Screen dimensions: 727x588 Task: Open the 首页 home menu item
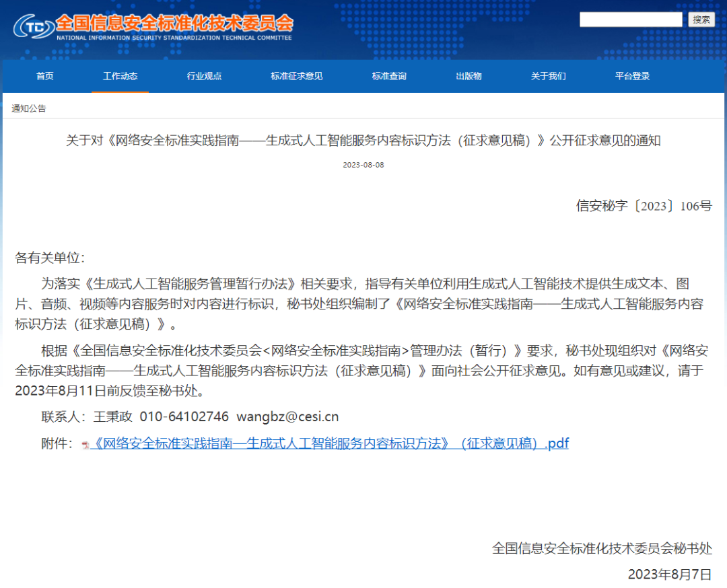(45, 76)
